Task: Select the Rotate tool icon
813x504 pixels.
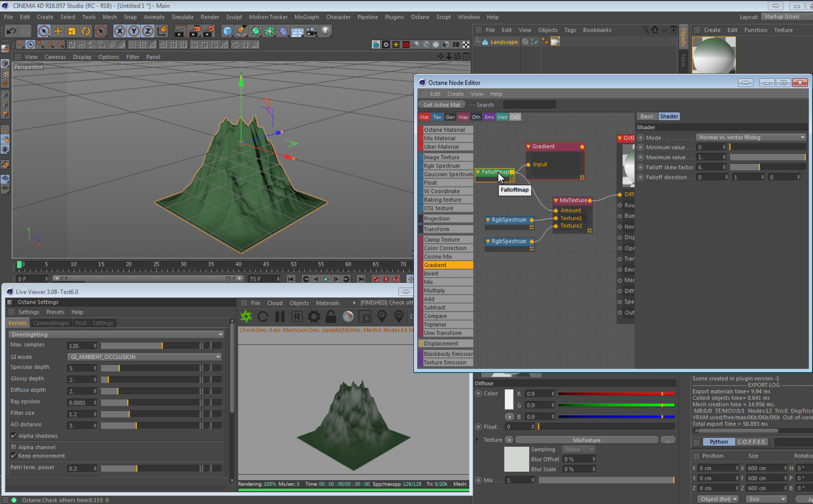Action: (x=86, y=31)
